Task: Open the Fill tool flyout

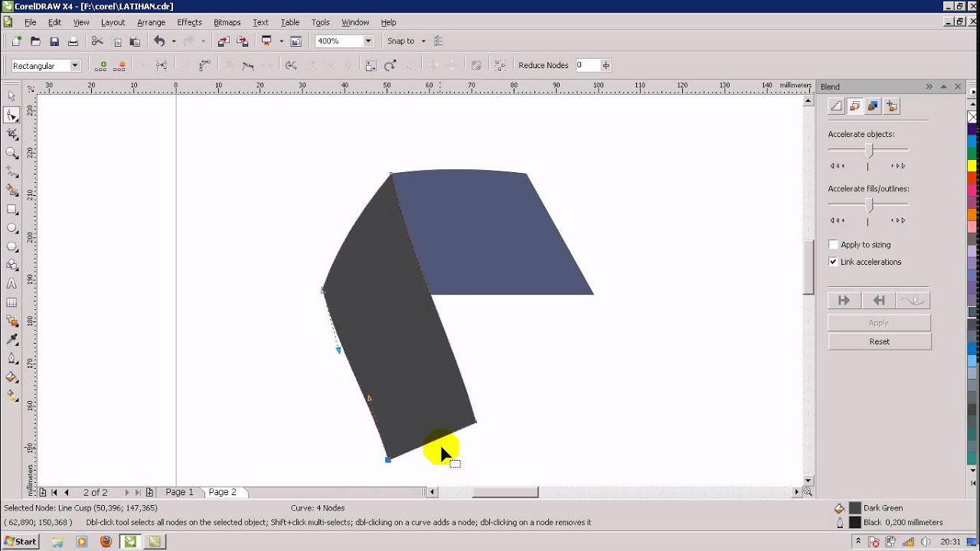Action: coord(11,377)
